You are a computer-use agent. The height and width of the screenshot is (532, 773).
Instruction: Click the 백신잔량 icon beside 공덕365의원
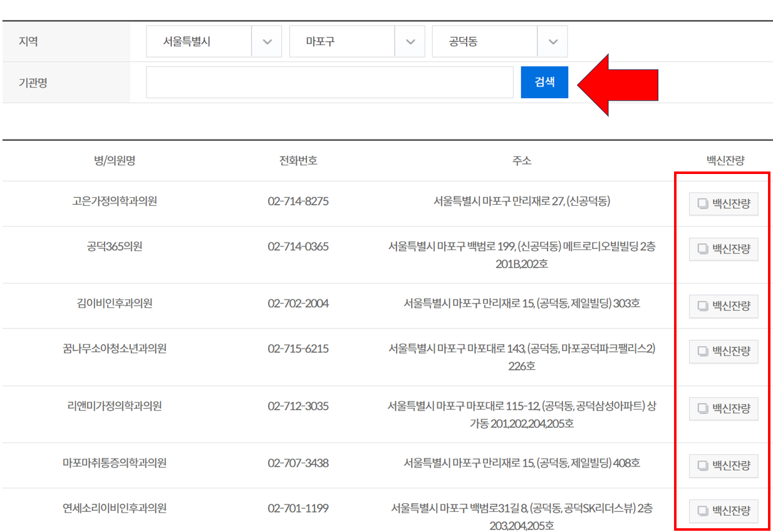724,249
